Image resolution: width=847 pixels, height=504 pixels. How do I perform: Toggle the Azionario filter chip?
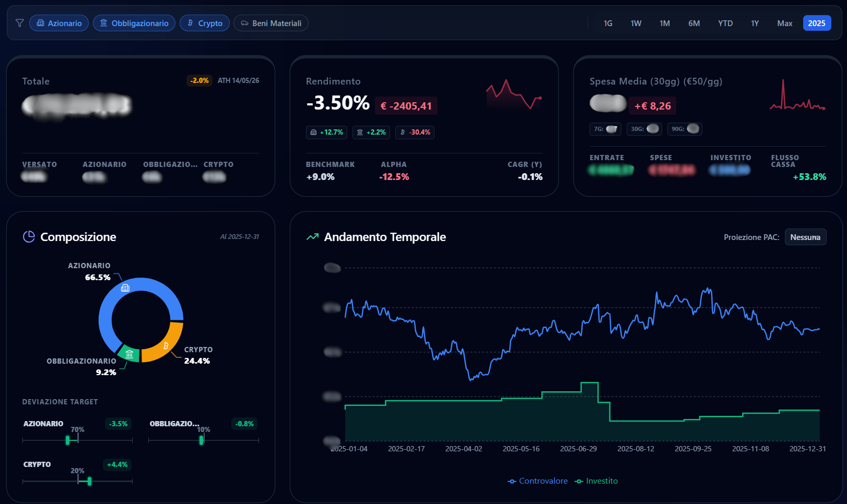click(x=59, y=23)
